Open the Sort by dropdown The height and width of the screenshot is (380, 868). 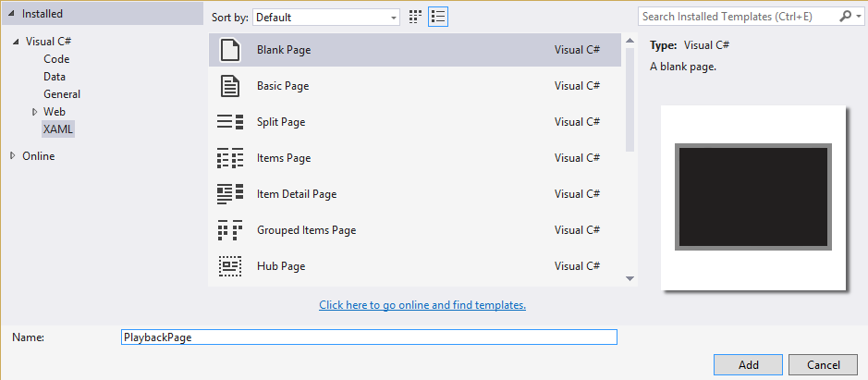326,18
